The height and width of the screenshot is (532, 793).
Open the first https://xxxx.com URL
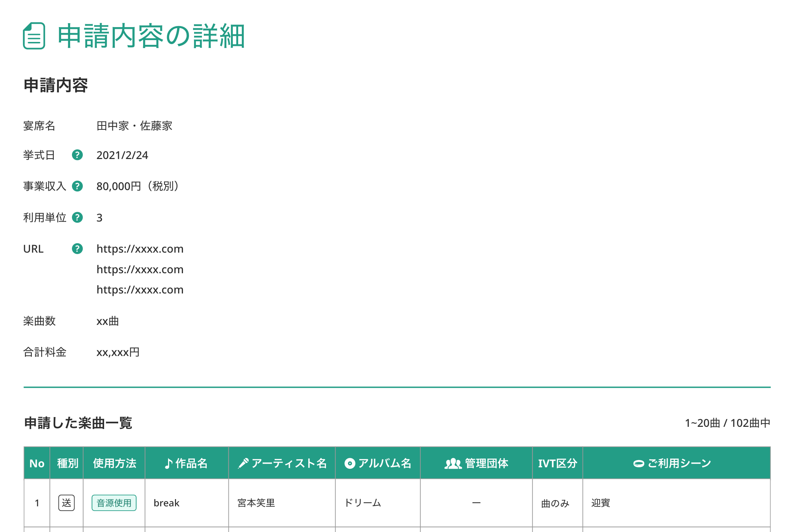140,249
